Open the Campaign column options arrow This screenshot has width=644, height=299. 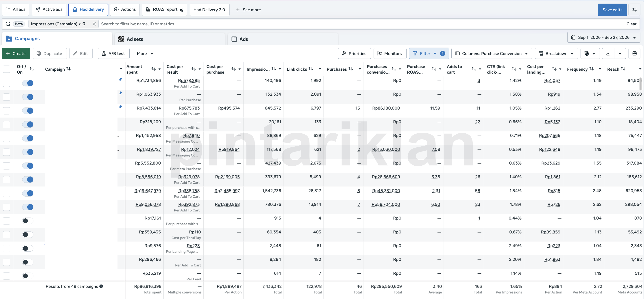121,69
